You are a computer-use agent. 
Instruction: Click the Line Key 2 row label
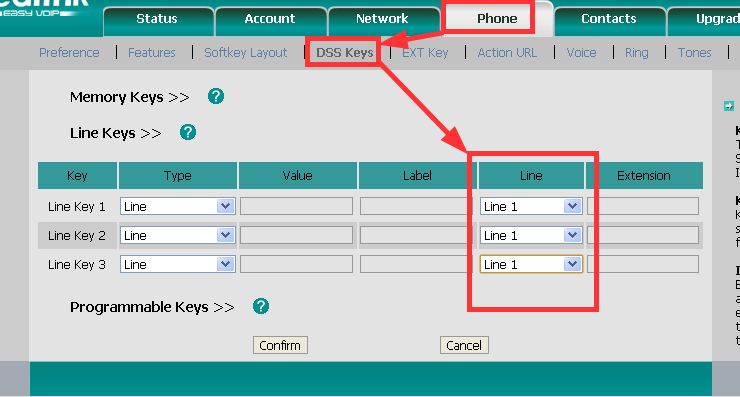click(77, 236)
